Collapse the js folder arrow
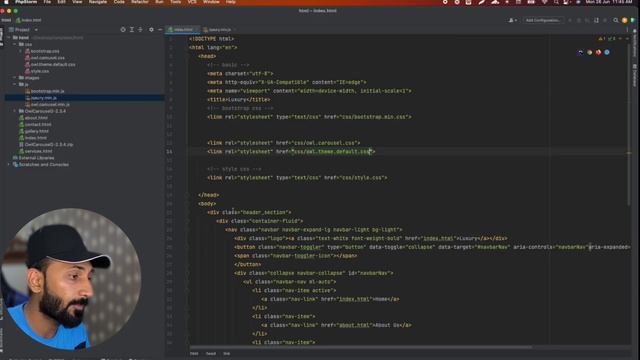Image resolution: width=640 pixels, height=360 pixels. 15,84
